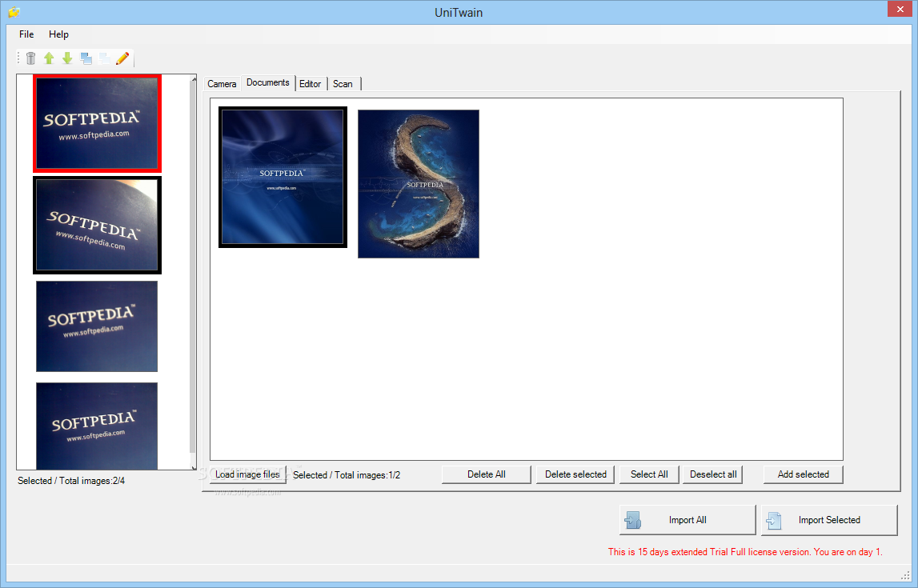Click the thumbnail list scrollbar up arrow
The width and height of the screenshot is (918, 588).
click(194, 79)
